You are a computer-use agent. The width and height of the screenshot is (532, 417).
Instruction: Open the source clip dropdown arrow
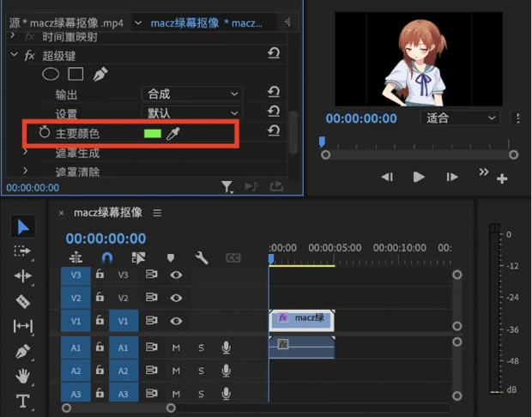[x=138, y=22]
